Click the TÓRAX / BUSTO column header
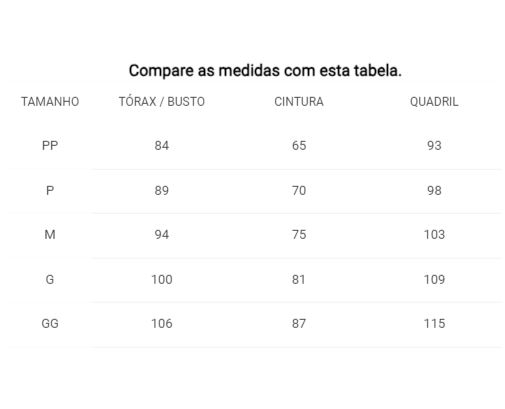Viewport: 505px width, 409px height. tap(162, 101)
